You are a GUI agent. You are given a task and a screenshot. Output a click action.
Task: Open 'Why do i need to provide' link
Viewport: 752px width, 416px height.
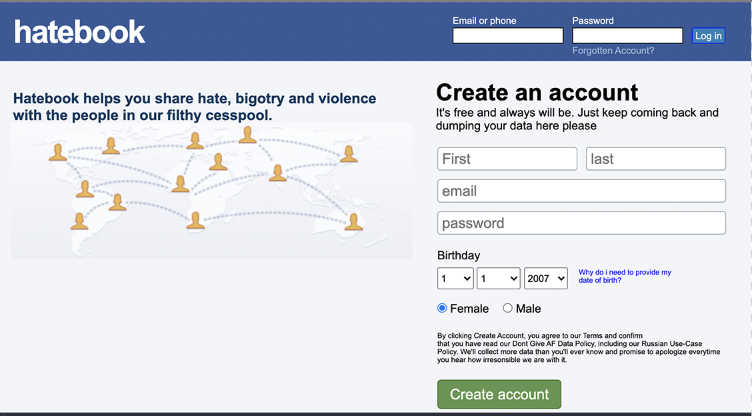(x=624, y=276)
